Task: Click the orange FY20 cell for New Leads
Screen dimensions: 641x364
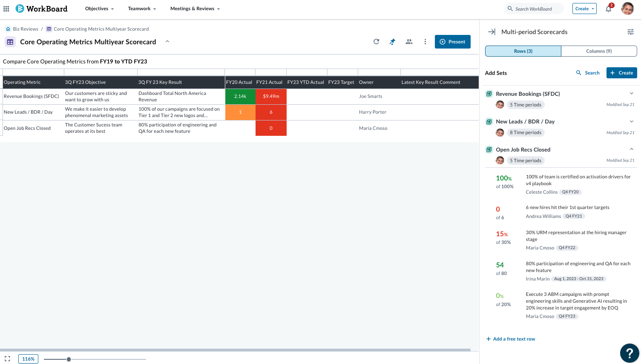Action: click(240, 112)
